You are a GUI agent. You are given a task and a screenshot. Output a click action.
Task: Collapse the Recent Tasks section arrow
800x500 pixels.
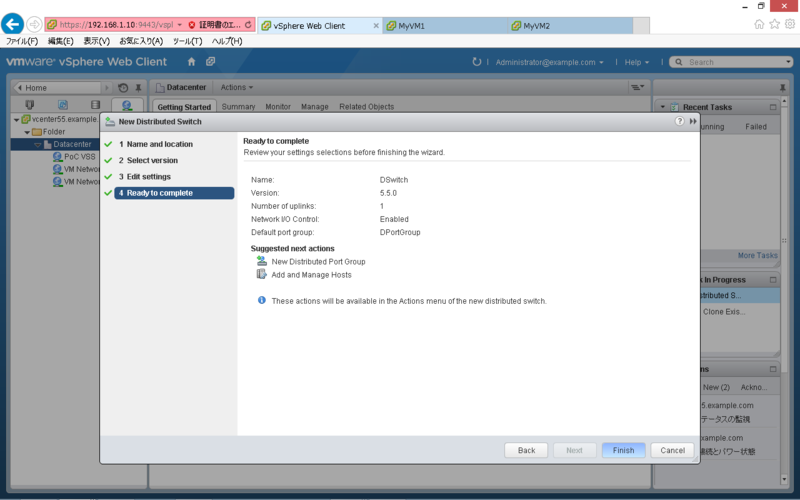click(x=663, y=107)
